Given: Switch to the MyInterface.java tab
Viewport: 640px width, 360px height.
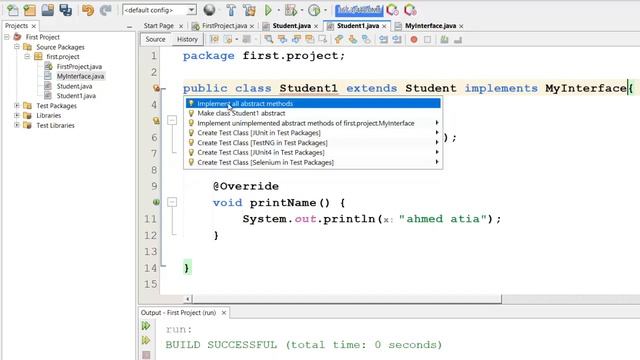Looking at the screenshot, I should click(431, 26).
